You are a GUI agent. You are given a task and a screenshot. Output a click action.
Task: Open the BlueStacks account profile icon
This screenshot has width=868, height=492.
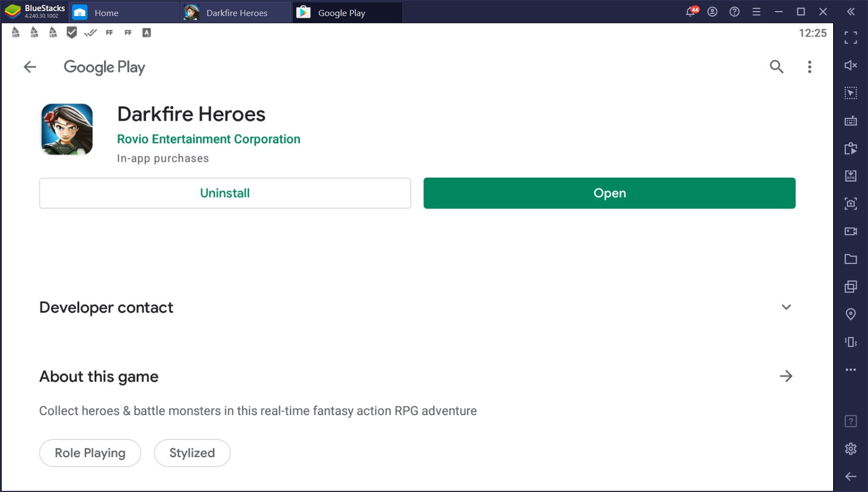click(712, 12)
